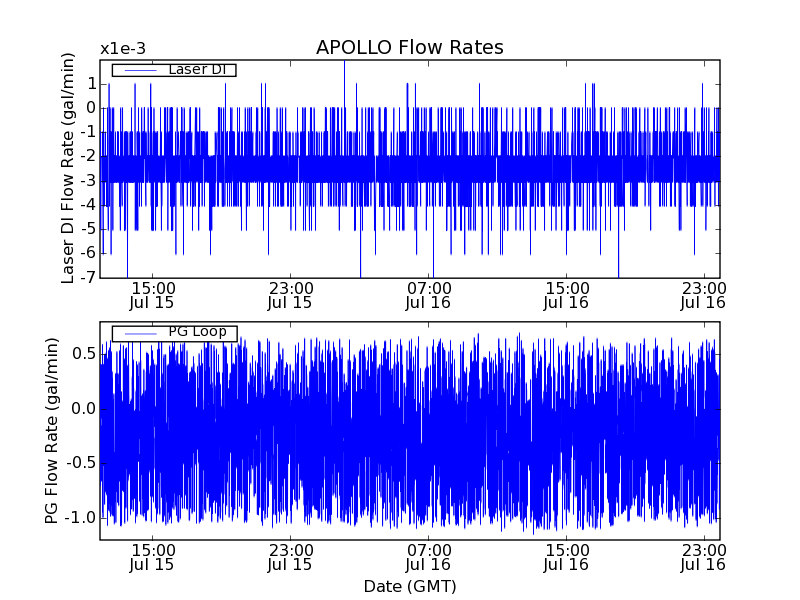Screen dimensions: 800x600
Task: Click the "x1e-3" scale multiplier label
Action: tap(123, 49)
